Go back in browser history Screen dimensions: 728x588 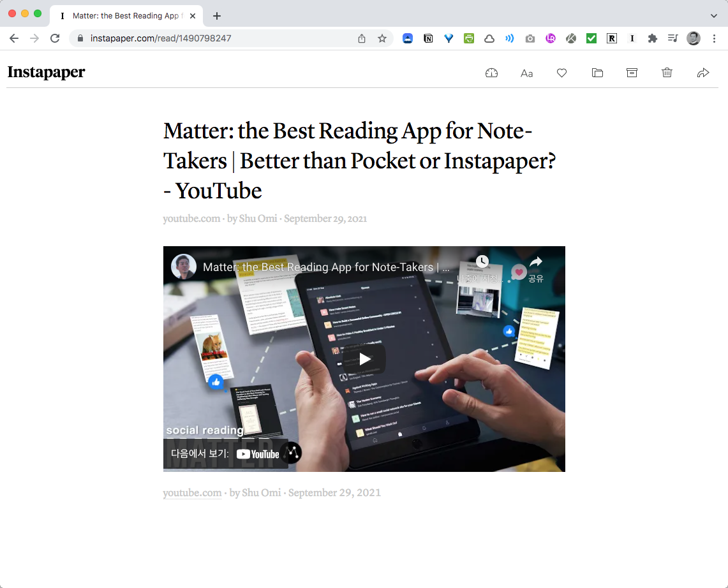pos(14,38)
